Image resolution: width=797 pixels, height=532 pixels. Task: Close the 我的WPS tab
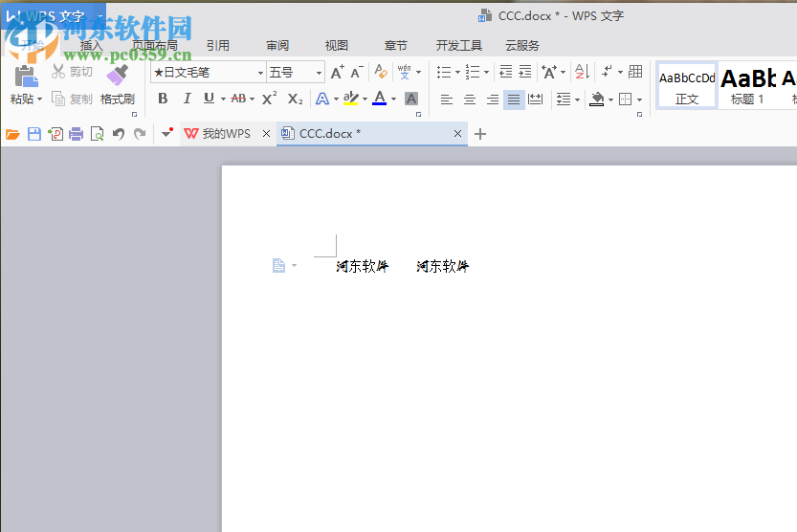tap(266, 134)
